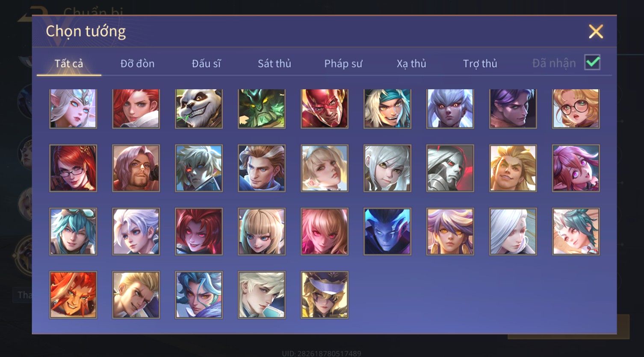Pick the silver armored knight hero
The width and height of the screenshot is (644, 357).
coord(450,168)
